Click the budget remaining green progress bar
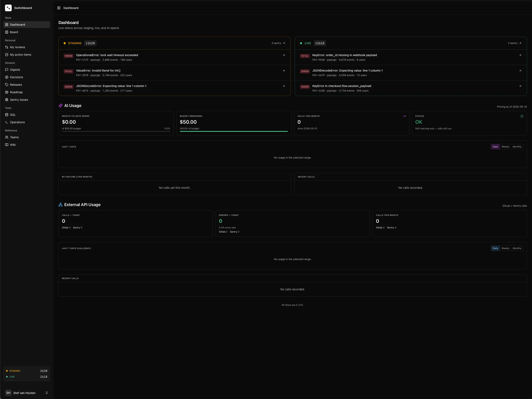The image size is (532, 399). coord(233,131)
